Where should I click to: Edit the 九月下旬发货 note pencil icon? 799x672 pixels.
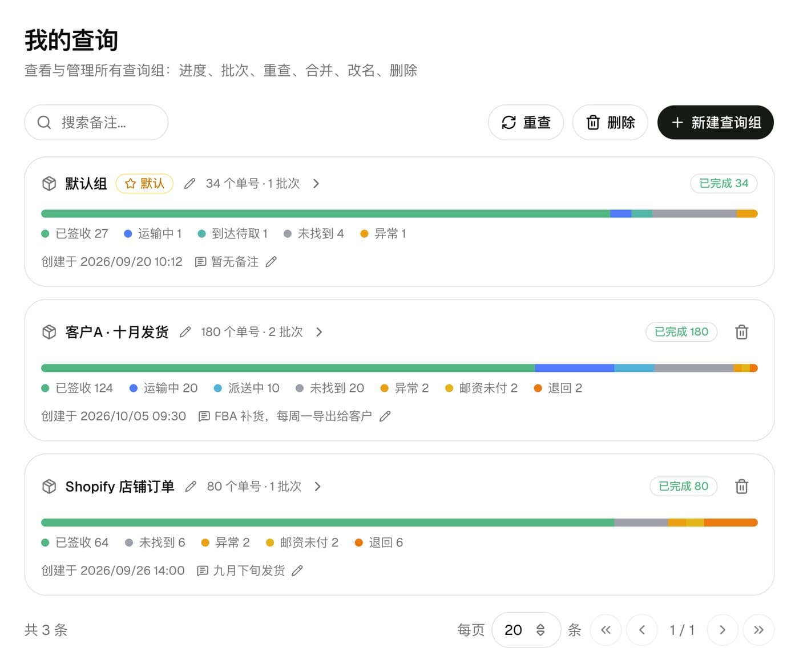[x=297, y=570]
